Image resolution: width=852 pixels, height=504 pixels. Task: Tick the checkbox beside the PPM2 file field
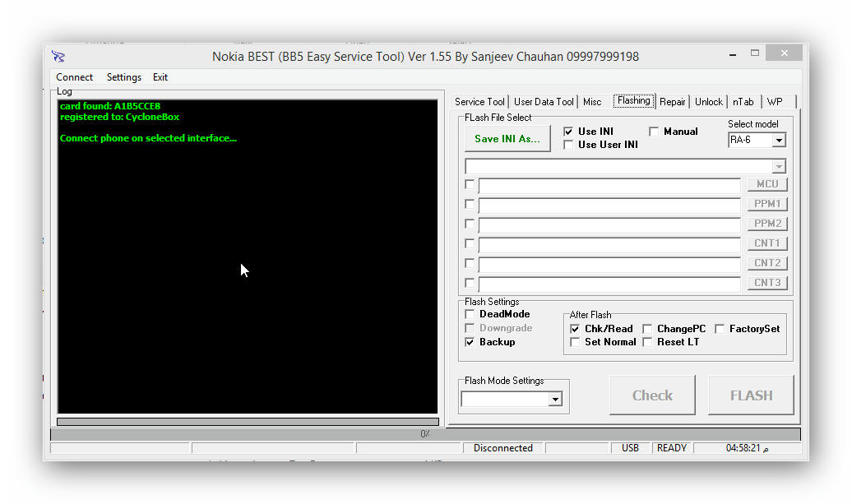click(x=470, y=224)
